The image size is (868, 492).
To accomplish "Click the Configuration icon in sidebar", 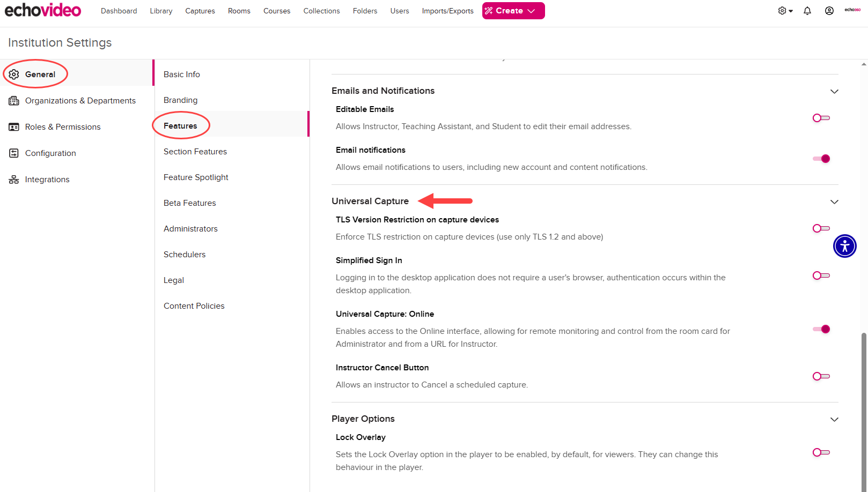I will pos(14,153).
